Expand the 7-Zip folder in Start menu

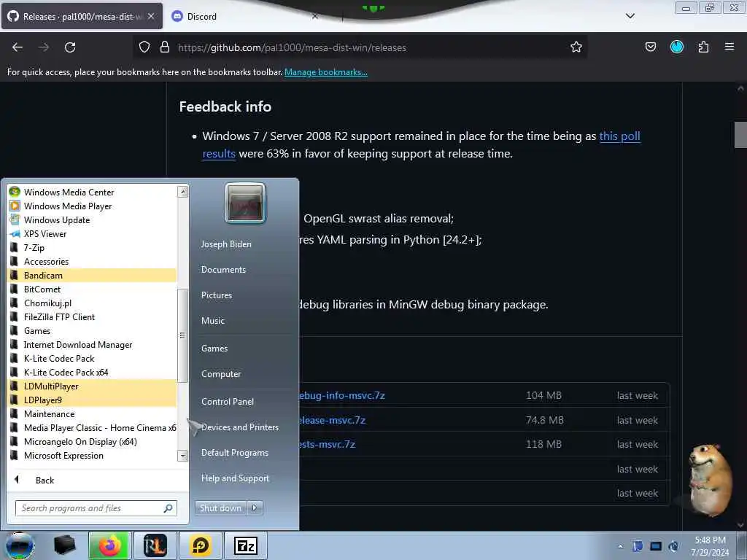click(x=92, y=248)
